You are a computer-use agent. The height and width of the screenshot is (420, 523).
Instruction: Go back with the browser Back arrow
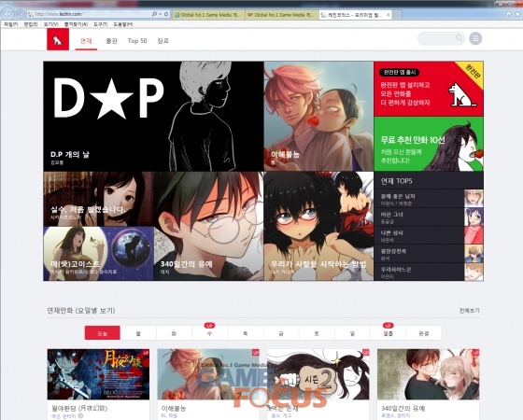[x=8, y=14]
